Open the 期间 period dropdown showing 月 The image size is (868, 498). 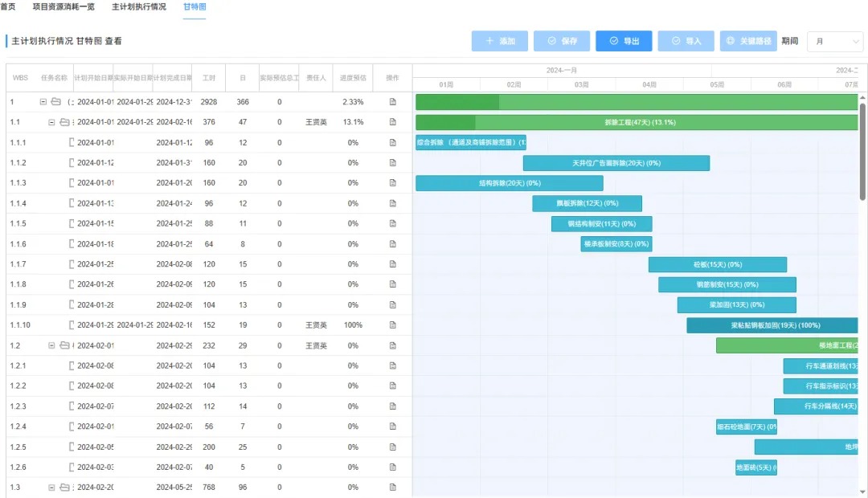click(834, 41)
